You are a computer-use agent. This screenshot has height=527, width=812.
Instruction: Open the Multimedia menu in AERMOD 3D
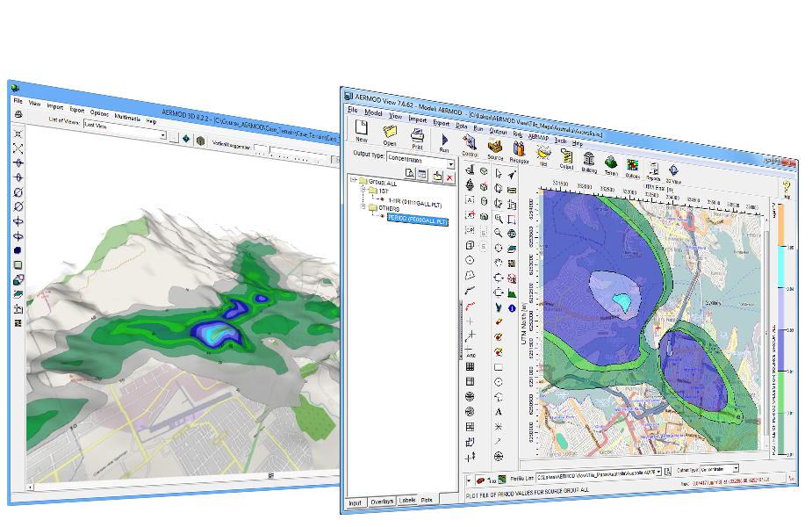tap(127, 117)
